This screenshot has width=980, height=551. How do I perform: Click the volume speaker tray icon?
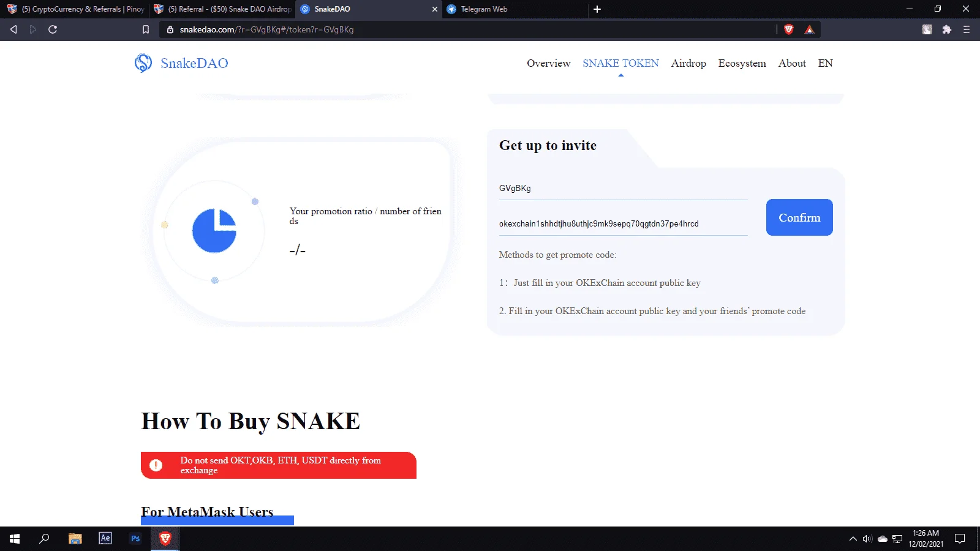click(867, 539)
